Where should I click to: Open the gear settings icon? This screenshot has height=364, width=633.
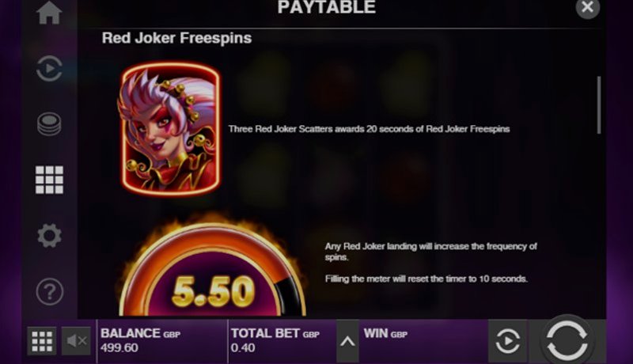click(x=49, y=235)
